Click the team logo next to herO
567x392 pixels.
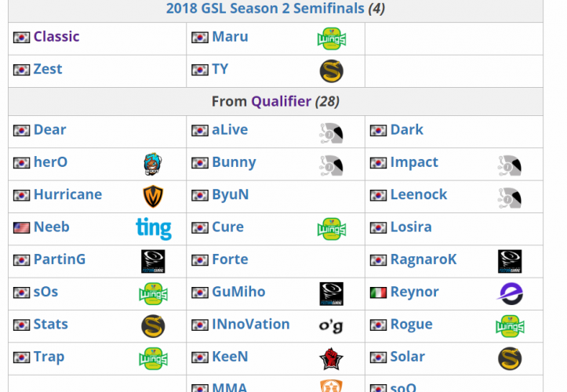[x=153, y=164]
